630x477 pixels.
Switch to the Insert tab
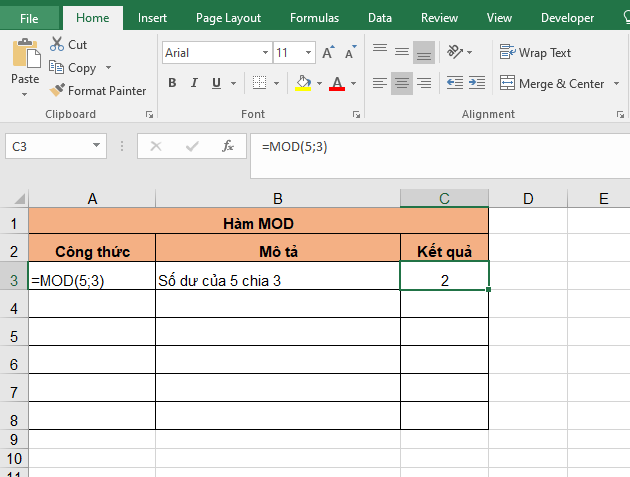pyautogui.click(x=152, y=18)
